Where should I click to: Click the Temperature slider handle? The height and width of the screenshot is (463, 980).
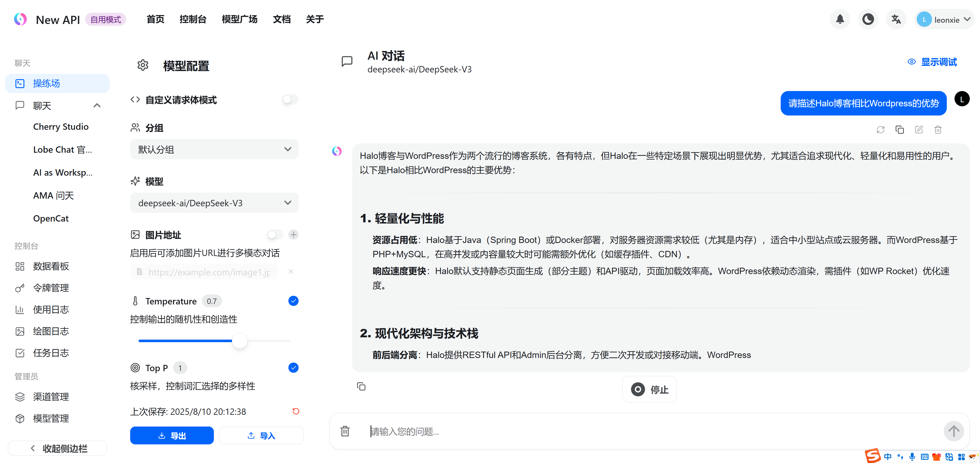click(x=240, y=341)
